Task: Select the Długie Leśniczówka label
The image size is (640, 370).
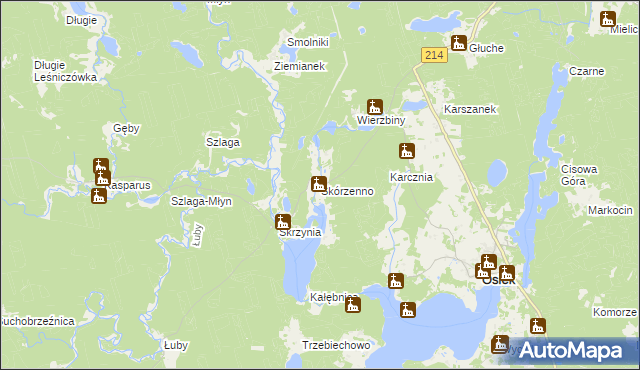Action: coord(65,71)
